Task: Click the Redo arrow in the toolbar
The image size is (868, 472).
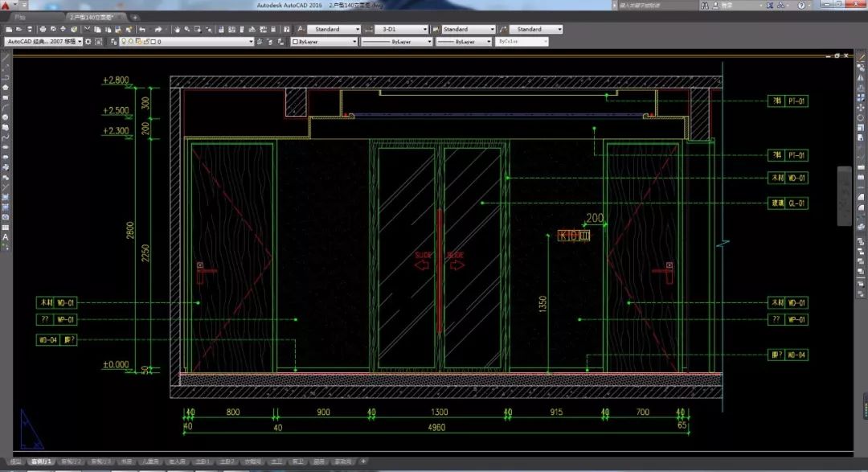Action: (x=158, y=30)
